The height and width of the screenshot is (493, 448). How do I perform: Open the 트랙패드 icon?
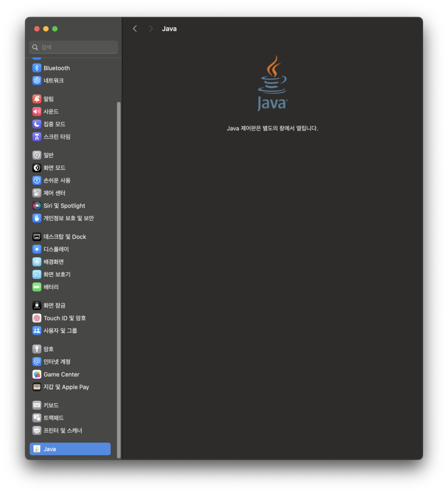[x=37, y=418]
